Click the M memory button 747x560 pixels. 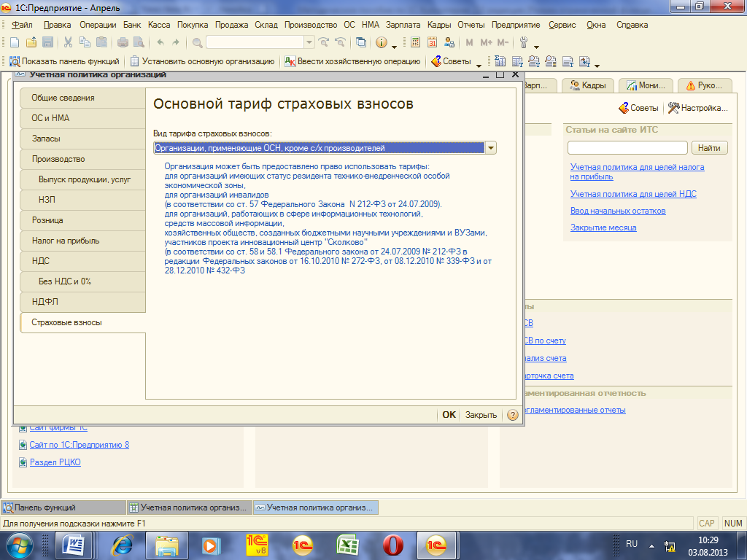click(469, 42)
